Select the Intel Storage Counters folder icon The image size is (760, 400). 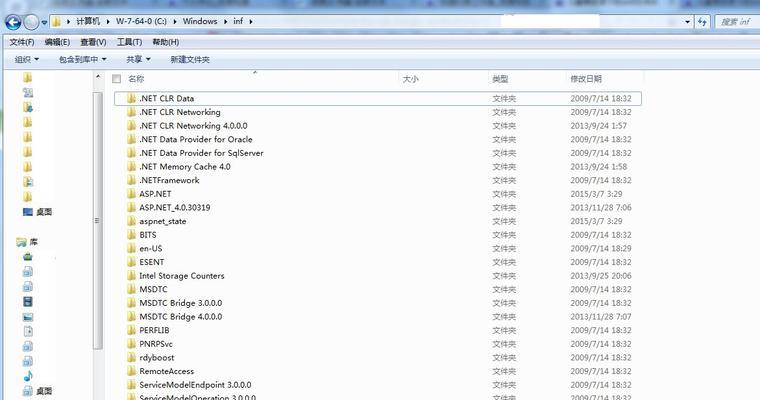pos(131,275)
